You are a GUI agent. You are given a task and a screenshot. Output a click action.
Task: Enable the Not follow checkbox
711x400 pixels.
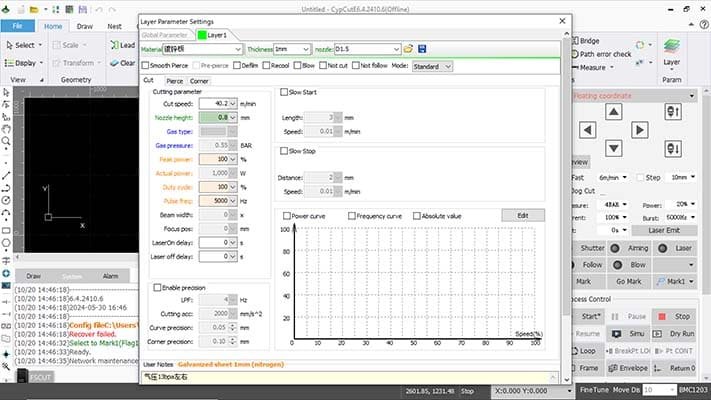click(356, 66)
